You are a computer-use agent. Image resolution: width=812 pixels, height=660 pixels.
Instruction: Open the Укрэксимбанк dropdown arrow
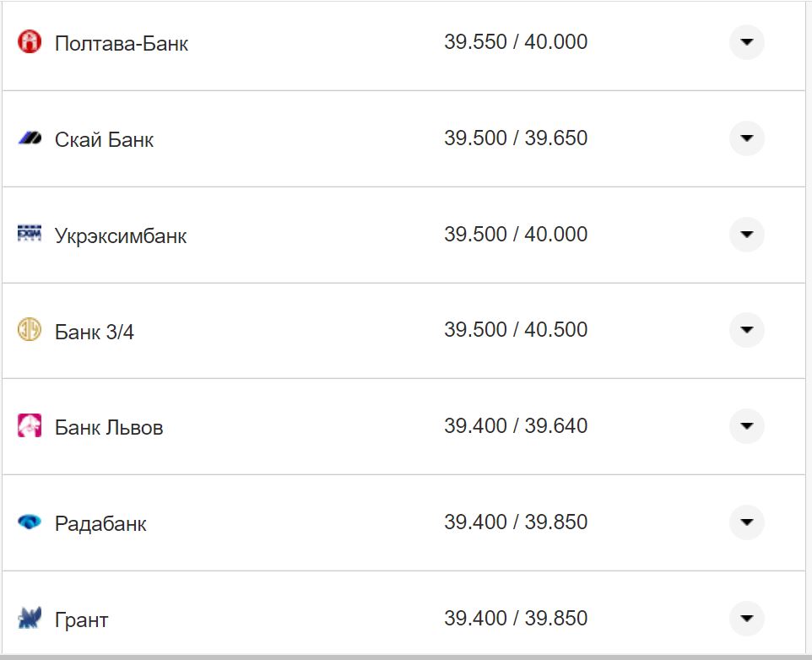[x=746, y=234]
